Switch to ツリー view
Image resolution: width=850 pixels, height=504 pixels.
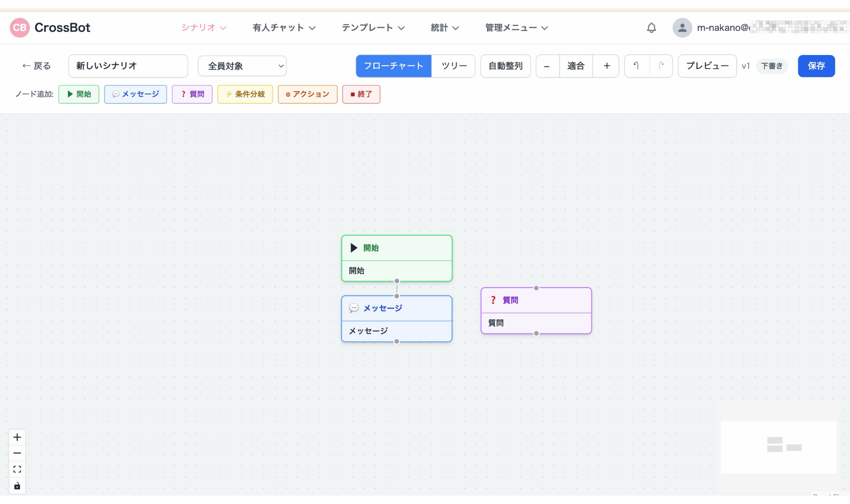click(x=453, y=66)
